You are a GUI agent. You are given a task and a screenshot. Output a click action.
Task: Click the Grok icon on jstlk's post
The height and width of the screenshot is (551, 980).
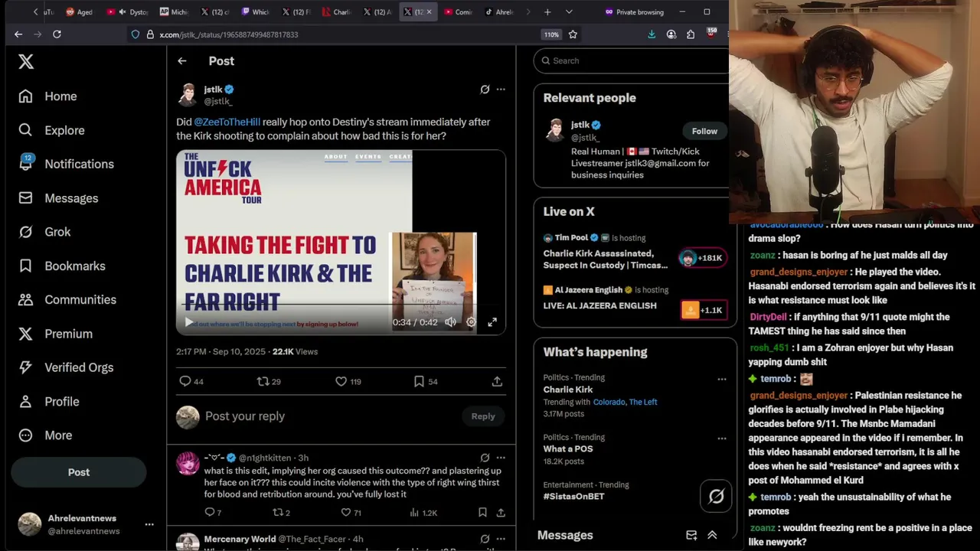[x=485, y=90]
